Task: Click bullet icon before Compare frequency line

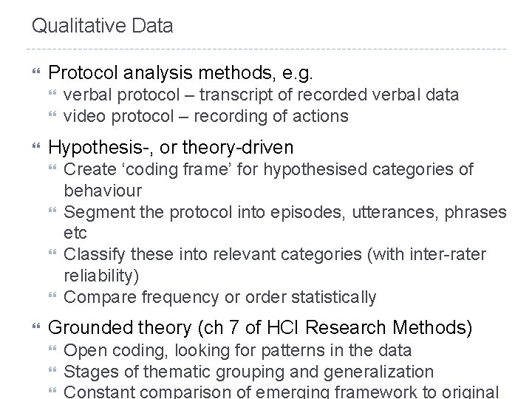Action: coord(52,295)
